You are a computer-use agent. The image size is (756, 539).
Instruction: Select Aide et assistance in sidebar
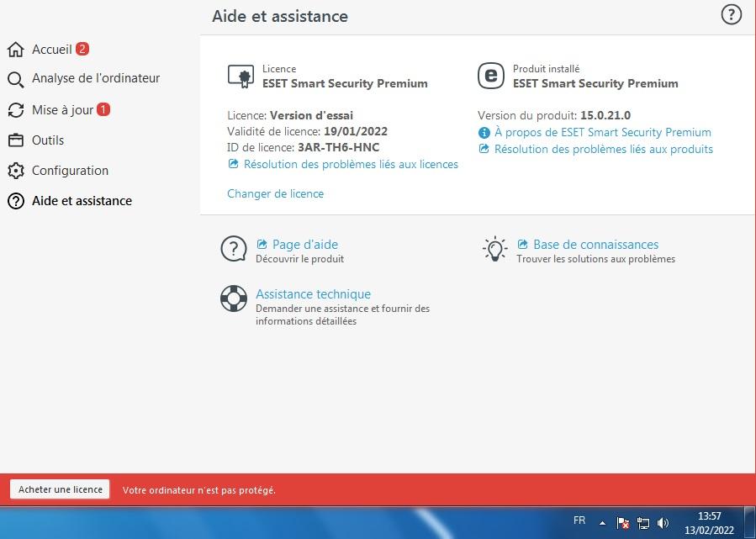tap(82, 201)
